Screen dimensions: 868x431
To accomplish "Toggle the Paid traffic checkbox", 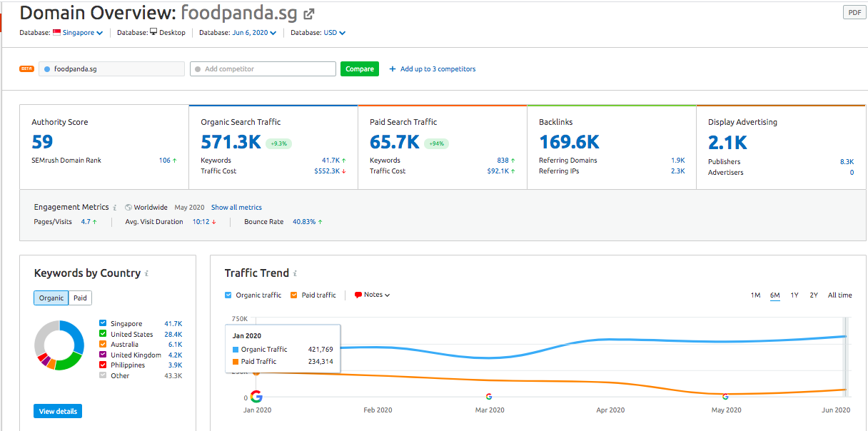I will [x=294, y=295].
